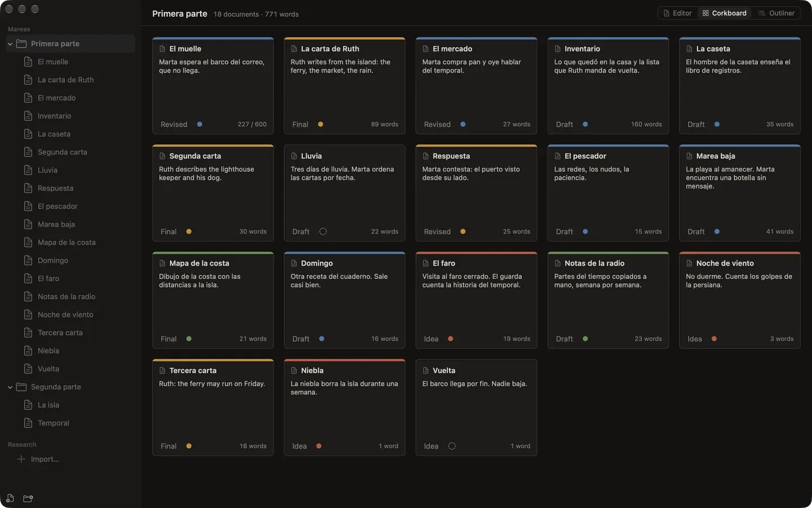Click the document icon on the El pescador card
812x508 pixels.
(x=558, y=156)
